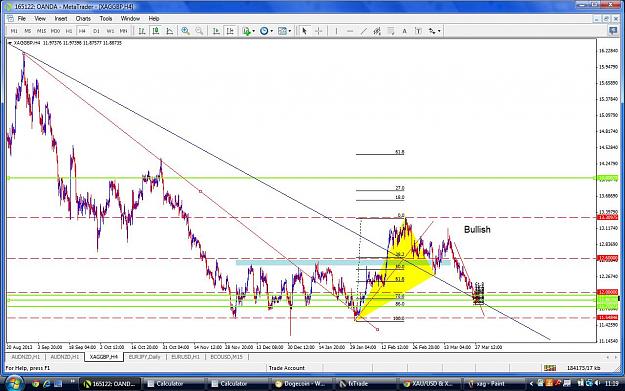Switch to the EURJPY,Daily chart tab
Viewport: 625px width, 391px height.
point(144,357)
